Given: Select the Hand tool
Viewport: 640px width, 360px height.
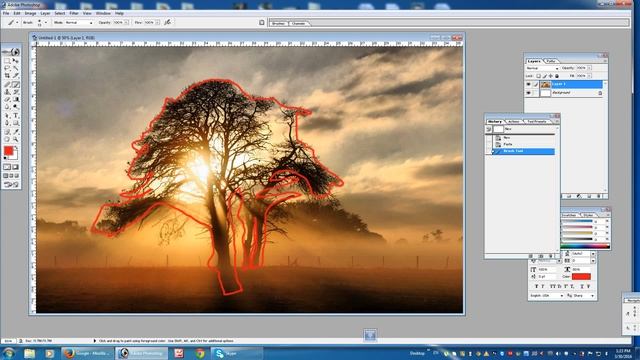Looking at the screenshot, I should point(7,139).
